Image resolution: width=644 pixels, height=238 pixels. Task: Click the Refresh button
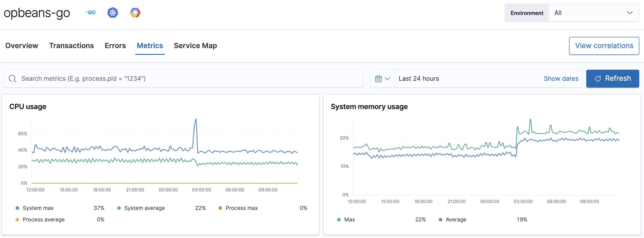pos(612,79)
